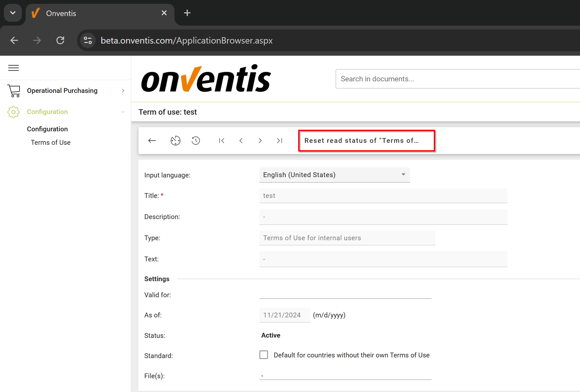Screen dimensions: 580x392
Task: Jump to the last record
Action: 279,141
